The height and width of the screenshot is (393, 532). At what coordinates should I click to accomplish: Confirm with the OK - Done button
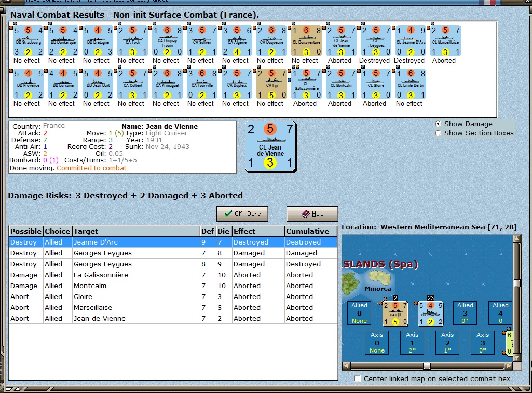tap(242, 214)
